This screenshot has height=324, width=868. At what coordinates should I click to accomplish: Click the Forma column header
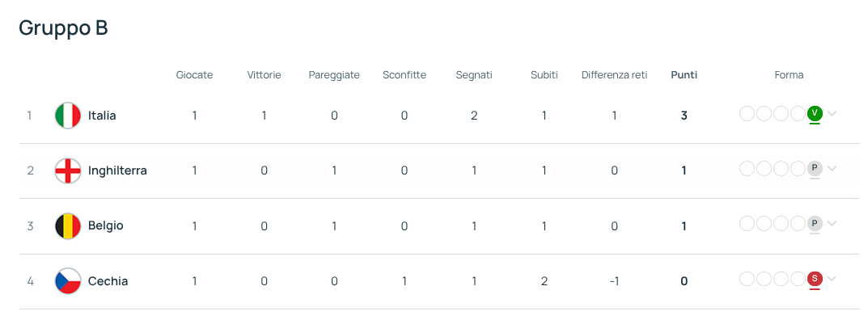point(789,75)
